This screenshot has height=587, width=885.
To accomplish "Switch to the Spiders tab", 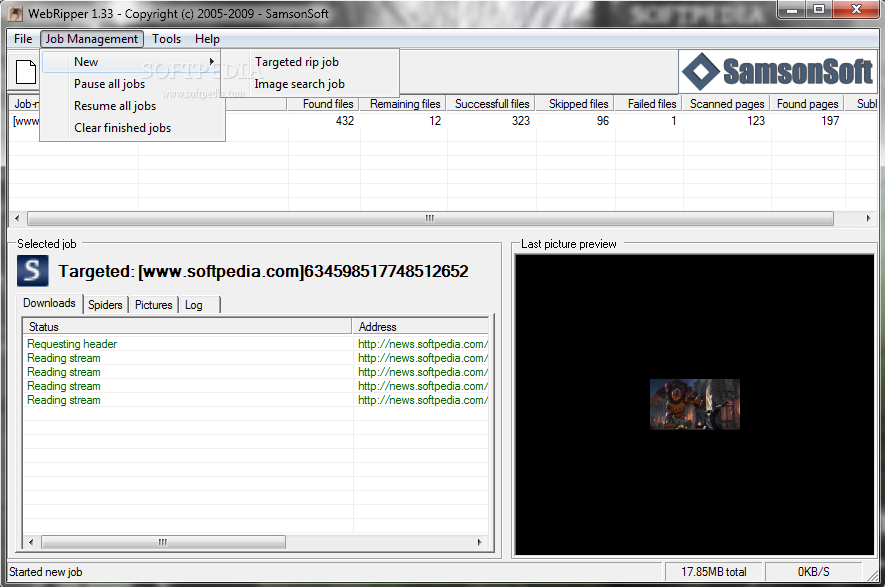I will pos(105,305).
